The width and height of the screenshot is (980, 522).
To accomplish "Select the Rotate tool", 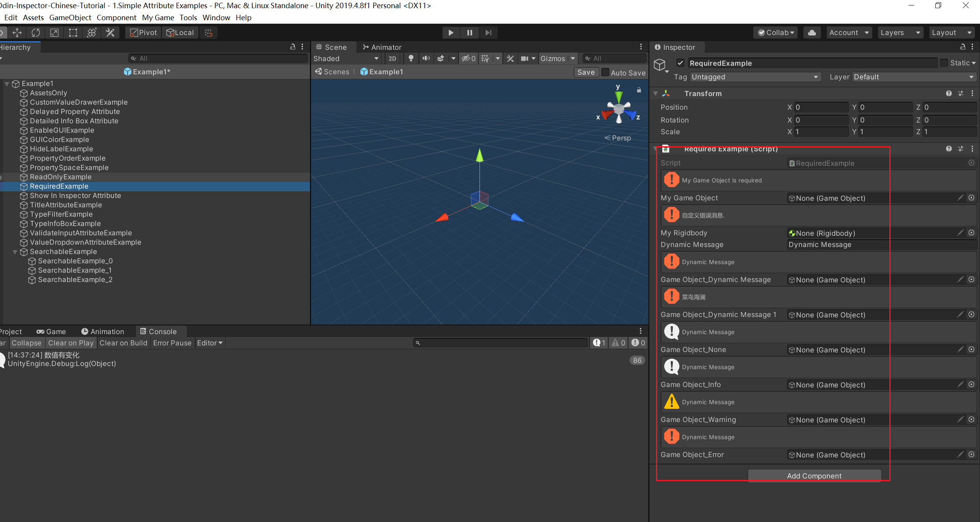I will pos(36,33).
